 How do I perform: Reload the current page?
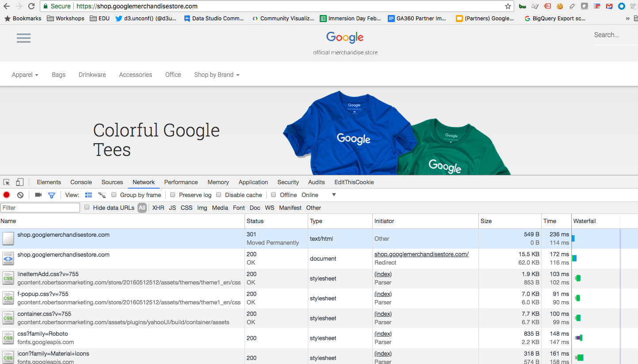click(31, 6)
